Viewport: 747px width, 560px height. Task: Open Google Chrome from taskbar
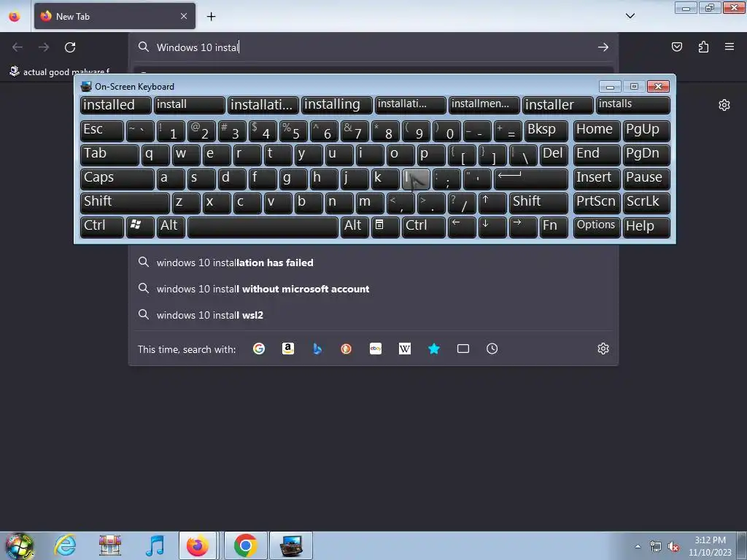[245, 545]
